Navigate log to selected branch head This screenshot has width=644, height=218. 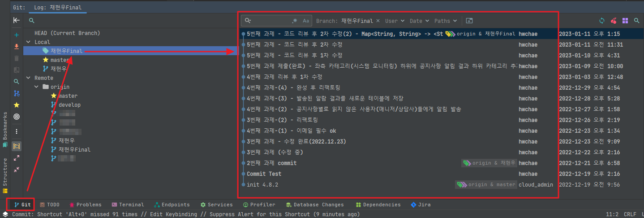click(17, 117)
